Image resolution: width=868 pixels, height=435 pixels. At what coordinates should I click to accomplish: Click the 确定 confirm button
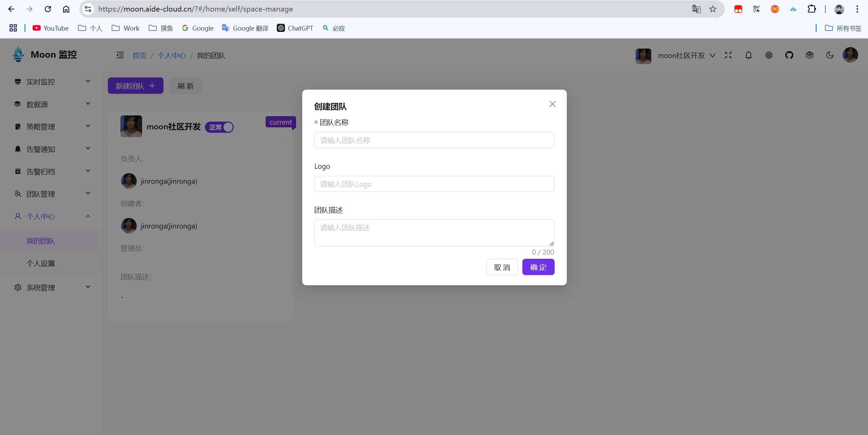tap(538, 267)
